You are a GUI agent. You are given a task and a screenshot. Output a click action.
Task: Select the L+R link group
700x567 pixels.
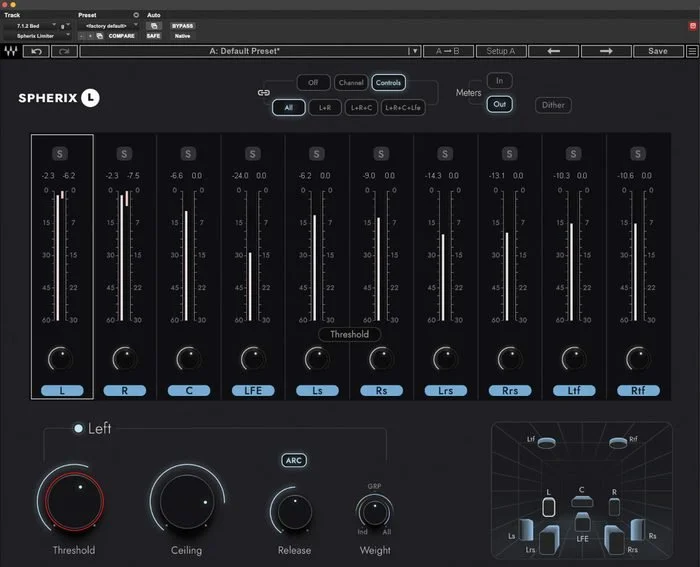click(x=325, y=108)
